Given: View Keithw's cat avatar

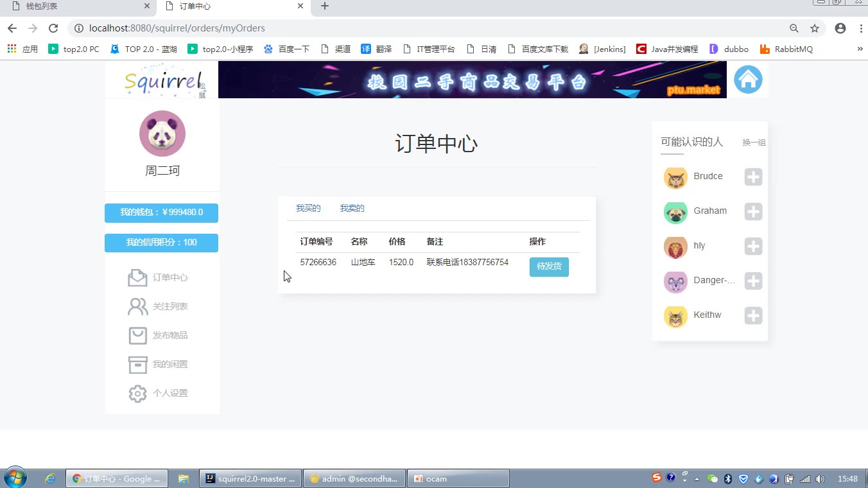Looking at the screenshot, I should click(x=675, y=317).
